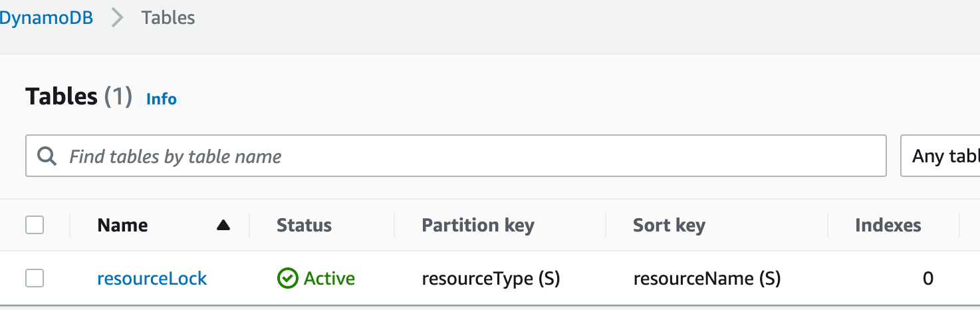Click the magnifier search icon
This screenshot has height=310, width=980.
(x=47, y=156)
